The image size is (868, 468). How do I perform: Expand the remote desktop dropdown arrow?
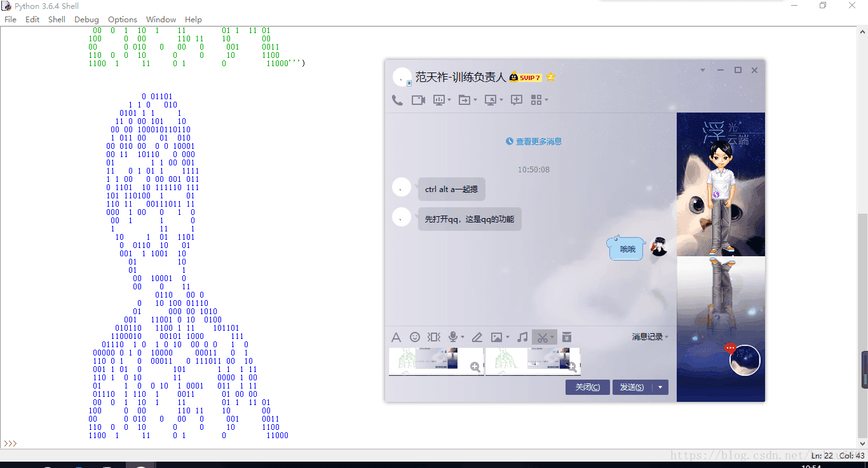click(x=501, y=100)
